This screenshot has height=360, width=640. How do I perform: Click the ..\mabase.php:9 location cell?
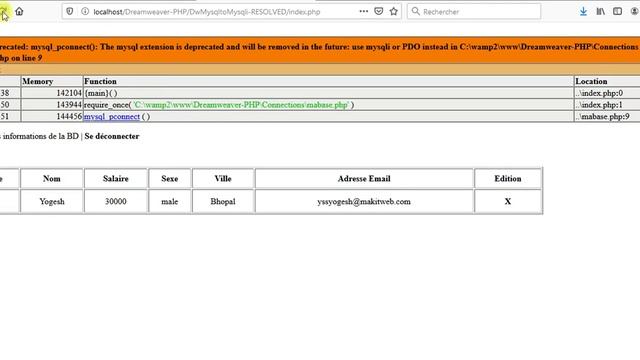(x=607, y=117)
